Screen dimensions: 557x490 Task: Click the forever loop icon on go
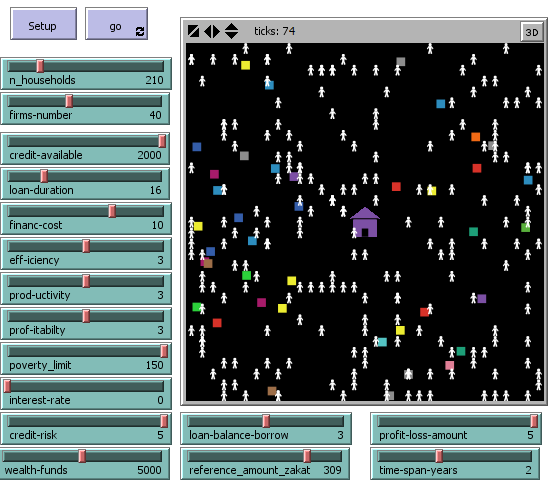140,32
